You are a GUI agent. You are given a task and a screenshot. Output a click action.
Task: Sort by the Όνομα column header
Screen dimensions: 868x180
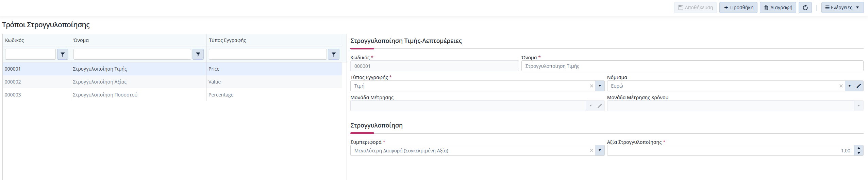click(138, 40)
